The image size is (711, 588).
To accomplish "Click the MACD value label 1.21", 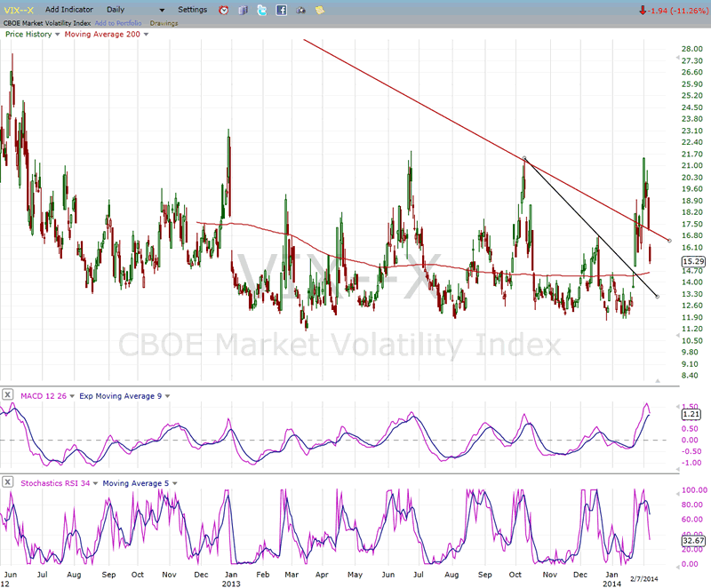I will pyautogui.click(x=691, y=414).
